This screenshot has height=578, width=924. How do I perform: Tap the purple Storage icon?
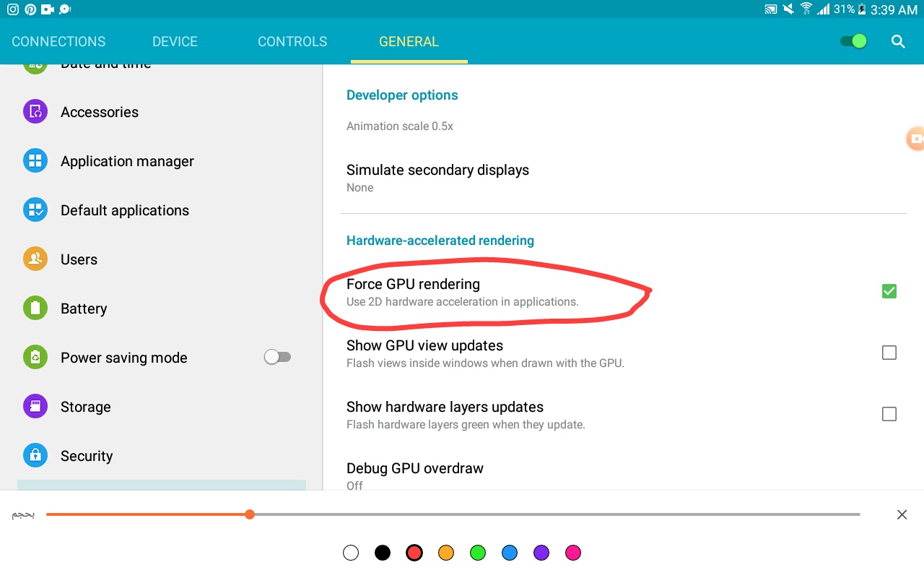35,407
